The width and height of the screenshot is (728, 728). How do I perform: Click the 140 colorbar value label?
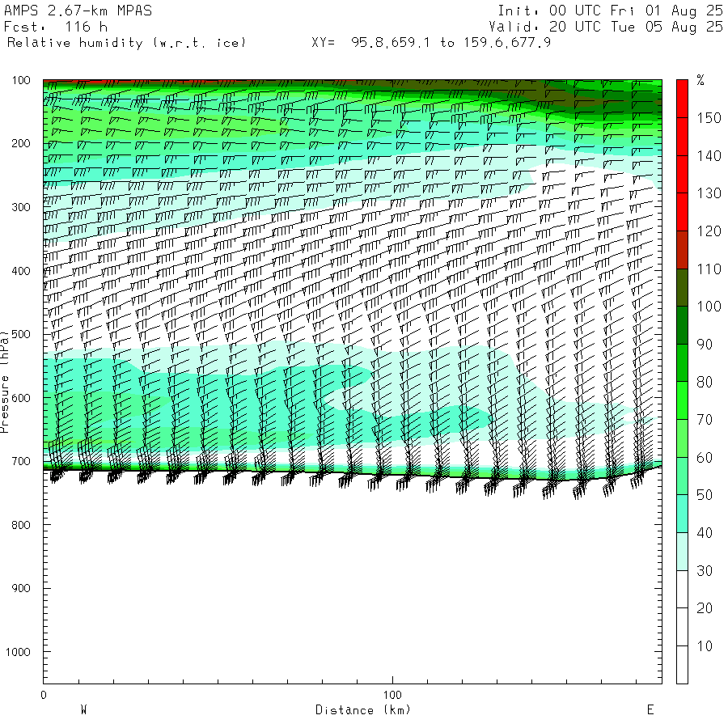click(709, 155)
